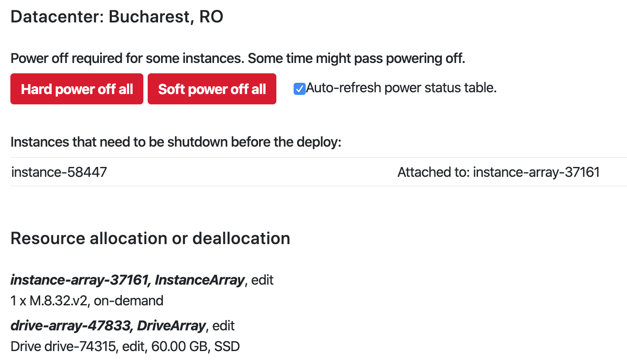Click the bold instance-array-37161 name
The width and height of the screenshot is (627, 364).
click(79, 280)
